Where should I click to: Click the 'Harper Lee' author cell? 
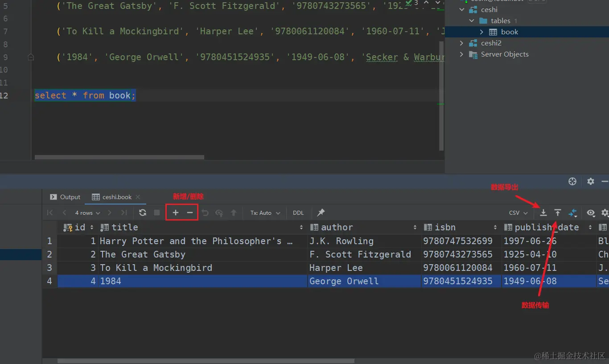point(364,268)
